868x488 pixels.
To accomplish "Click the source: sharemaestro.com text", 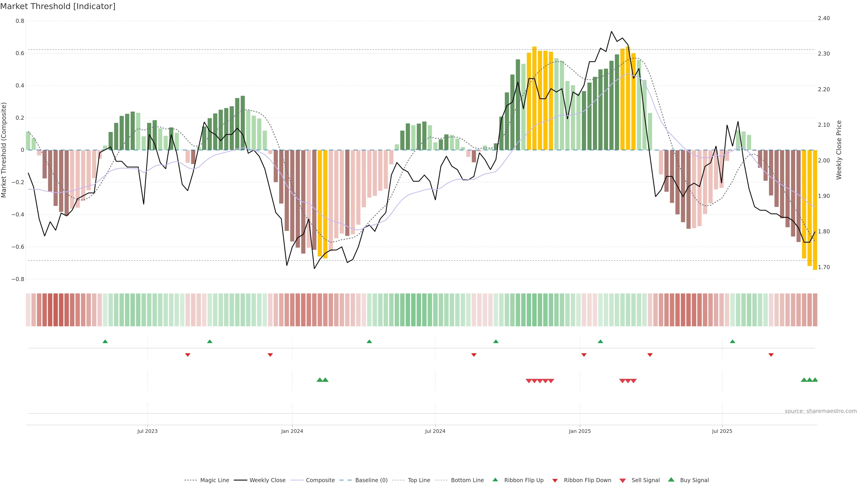I will point(821,411).
